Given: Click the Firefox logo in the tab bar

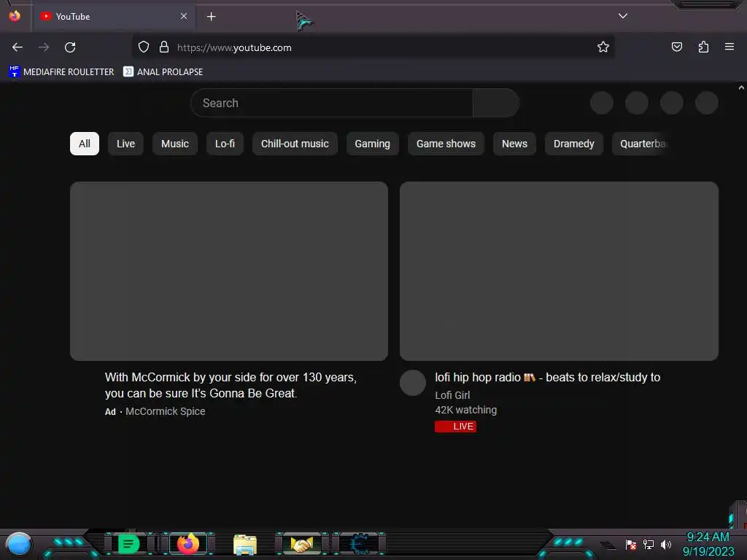Looking at the screenshot, I should (x=15, y=16).
